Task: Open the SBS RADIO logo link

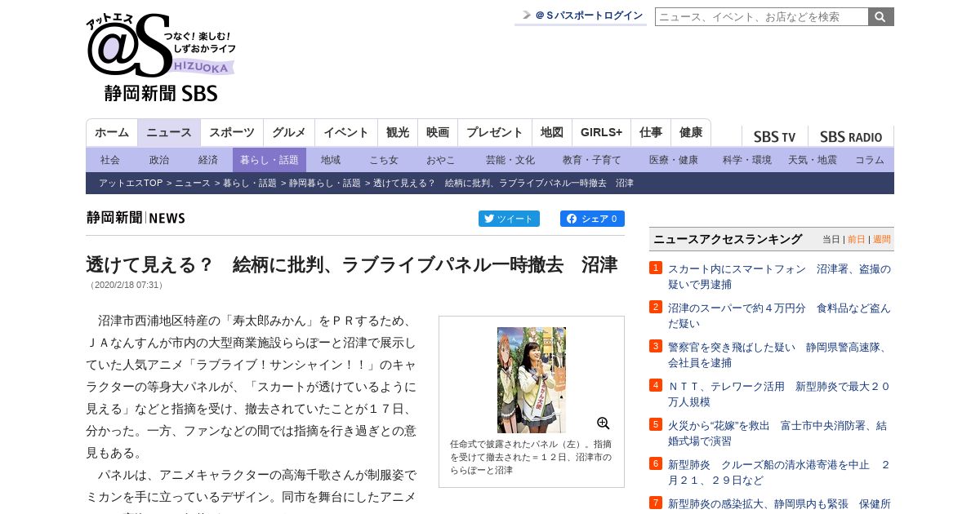Action: pos(851,137)
